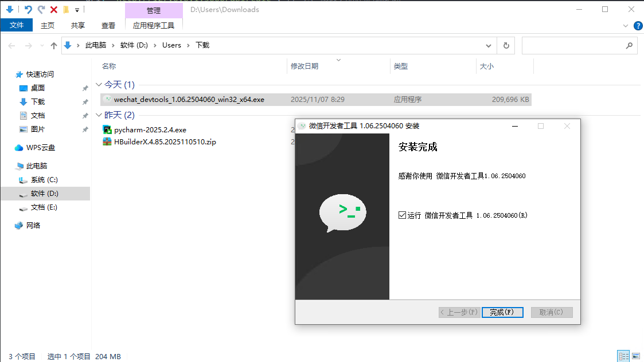Expand the ribbon with the chevron arrow
644x362 pixels.
[x=626, y=26]
